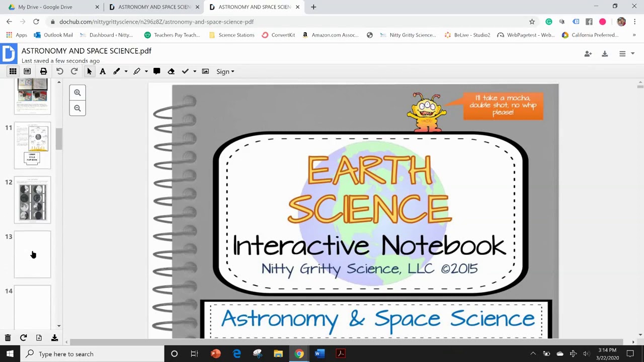Open a new browser tab

(313, 7)
